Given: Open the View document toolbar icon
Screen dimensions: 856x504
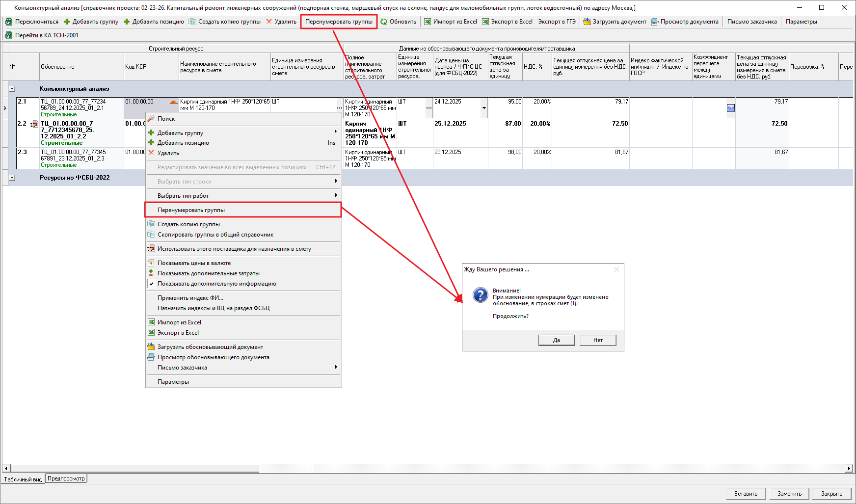Looking at the screenshot, I should coord(654,22).
